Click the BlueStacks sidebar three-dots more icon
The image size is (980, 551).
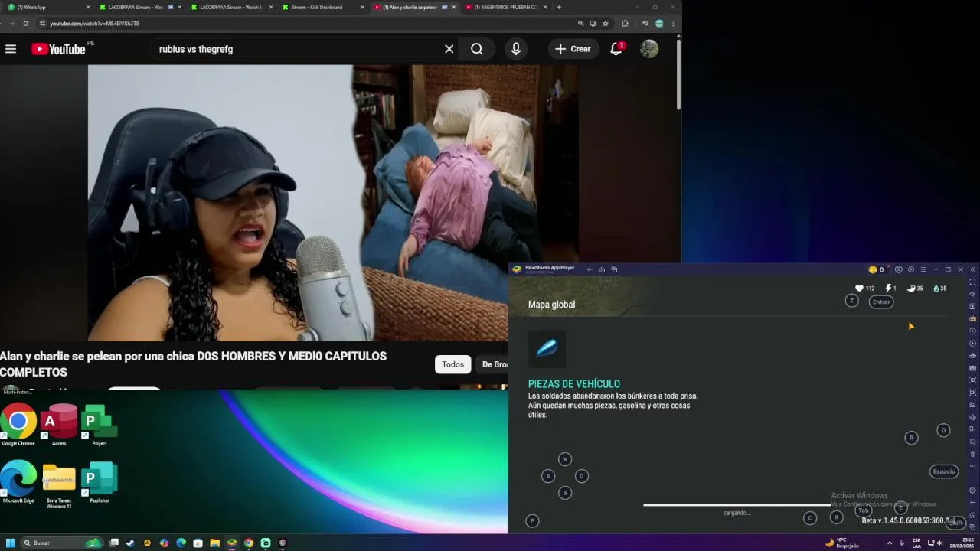tap(972, 465)
